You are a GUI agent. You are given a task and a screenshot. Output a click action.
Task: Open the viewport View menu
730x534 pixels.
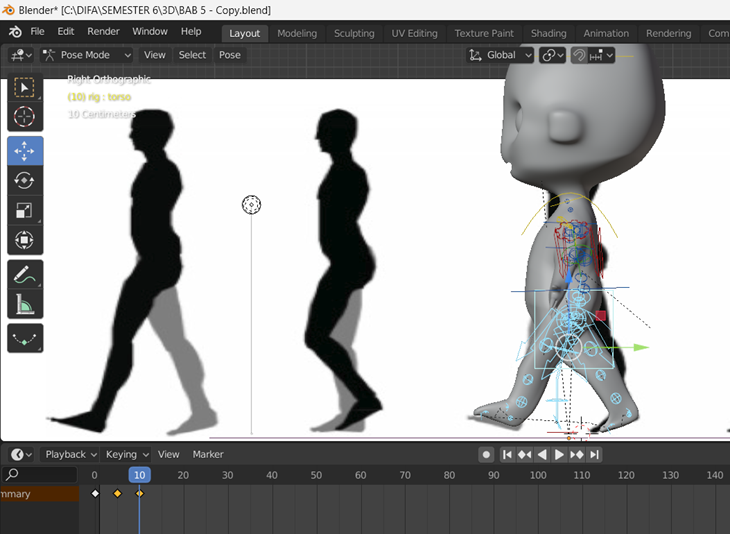tap(155, 55)
